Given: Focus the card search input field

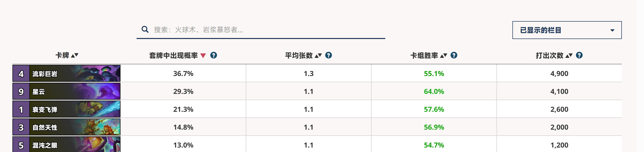Looking at the screenshot, I should 260,30.
